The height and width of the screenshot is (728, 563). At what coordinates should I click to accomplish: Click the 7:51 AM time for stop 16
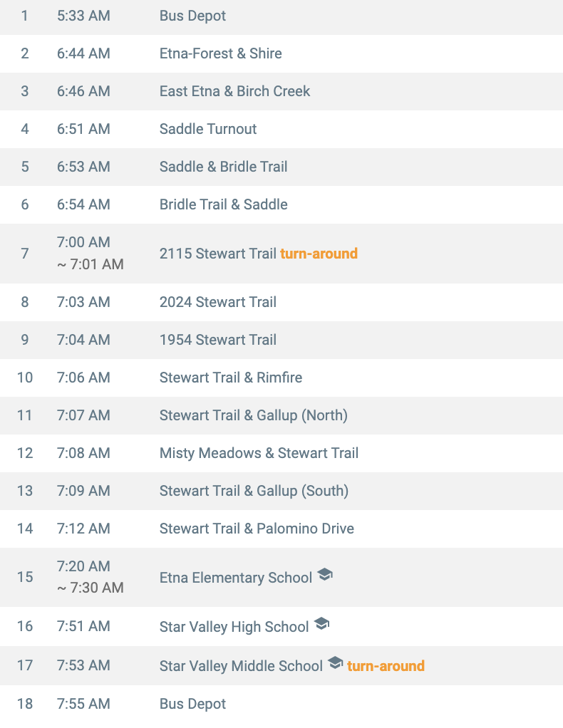tap(83, 626)
